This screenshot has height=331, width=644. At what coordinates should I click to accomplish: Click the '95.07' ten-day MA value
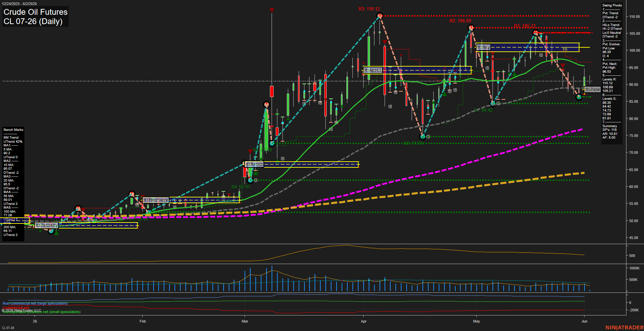tap(8, 169)
